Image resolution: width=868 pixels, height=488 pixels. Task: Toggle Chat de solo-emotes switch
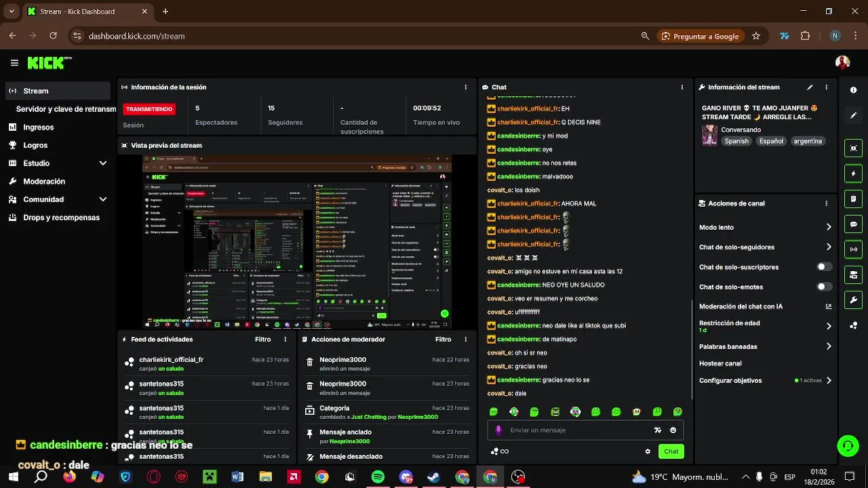click(x=824, y=287)
